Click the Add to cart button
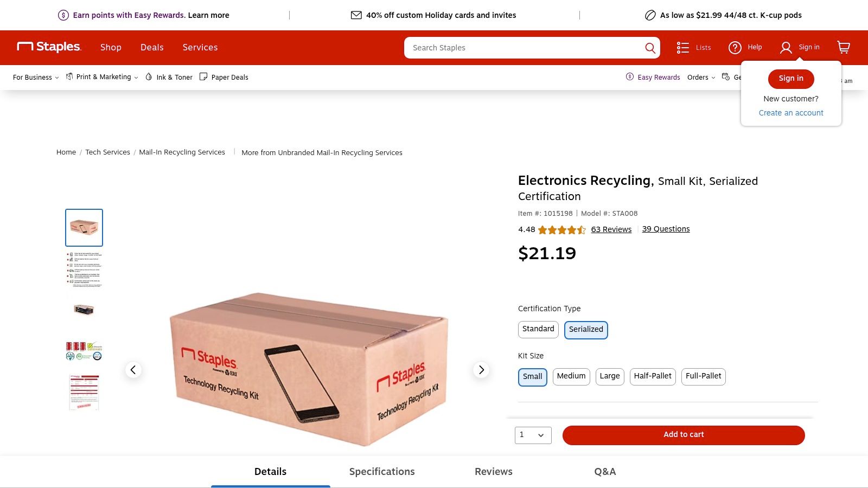 pyautogui.click(x=683, y=435)
